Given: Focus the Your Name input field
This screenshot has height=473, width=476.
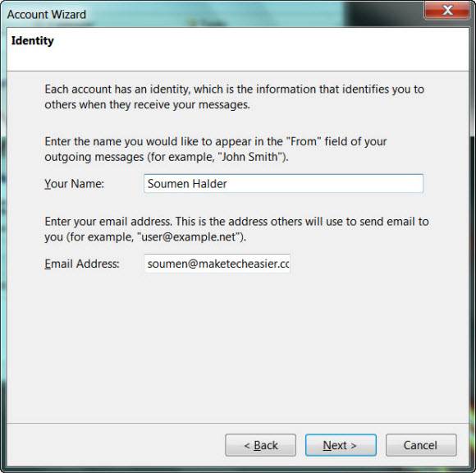Looking at the screenshot, I should (283, 183).
